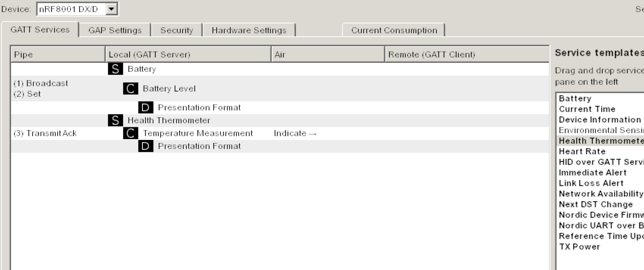Switch to the GAP Settings tab
This screenshot has width=644, height=270.
point(115,30)
